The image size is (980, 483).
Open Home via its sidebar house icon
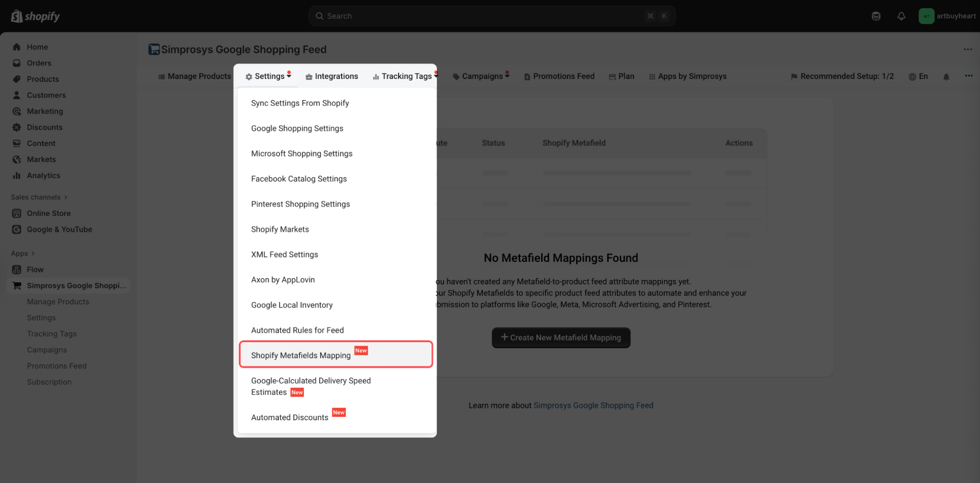[x=17, y=47]
